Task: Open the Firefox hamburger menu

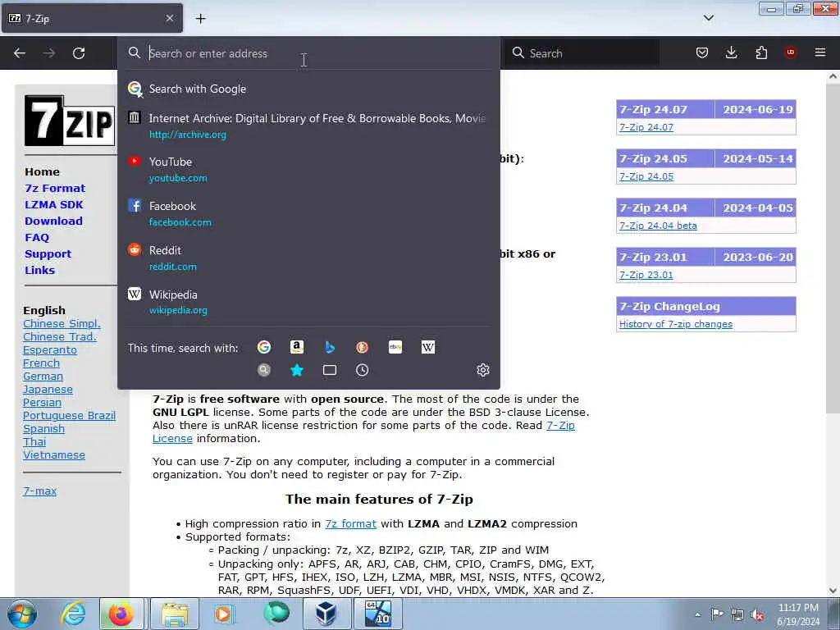Action: point(820,52)
